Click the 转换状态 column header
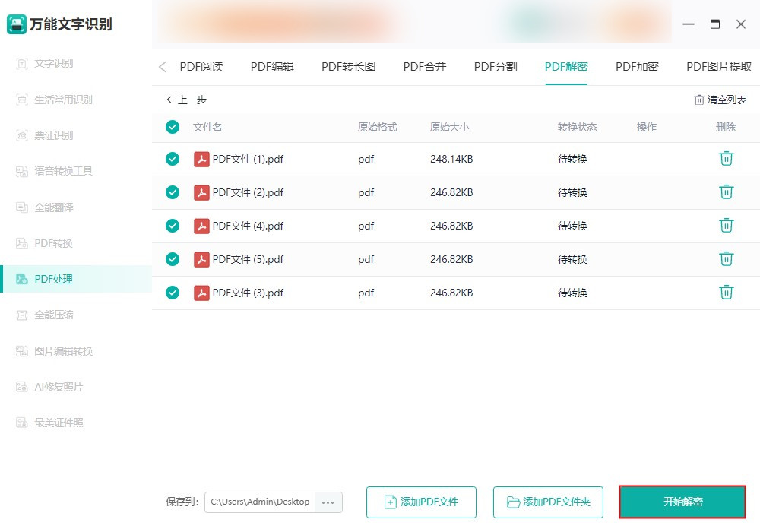The image size is (760, 532). (x=578, y=127)
